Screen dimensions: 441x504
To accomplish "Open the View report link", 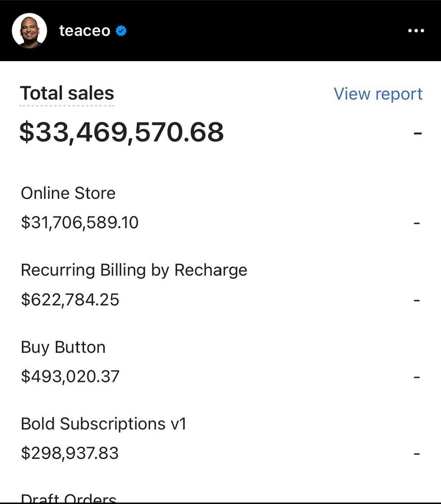I will tap(378, 94).
